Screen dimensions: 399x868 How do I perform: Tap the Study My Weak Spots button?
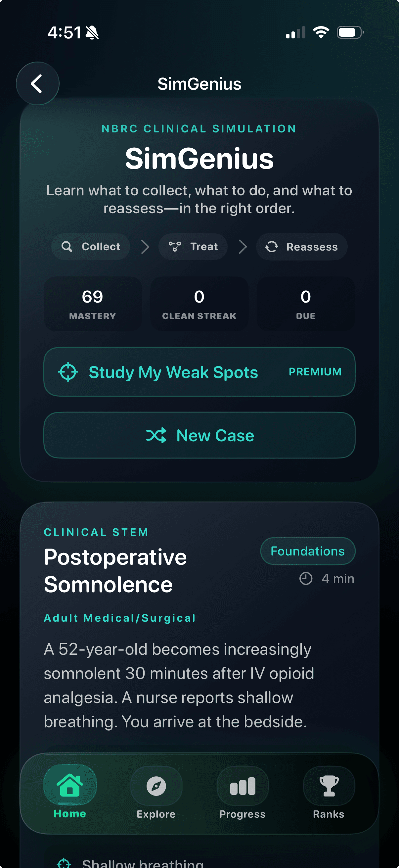[199, 372]
